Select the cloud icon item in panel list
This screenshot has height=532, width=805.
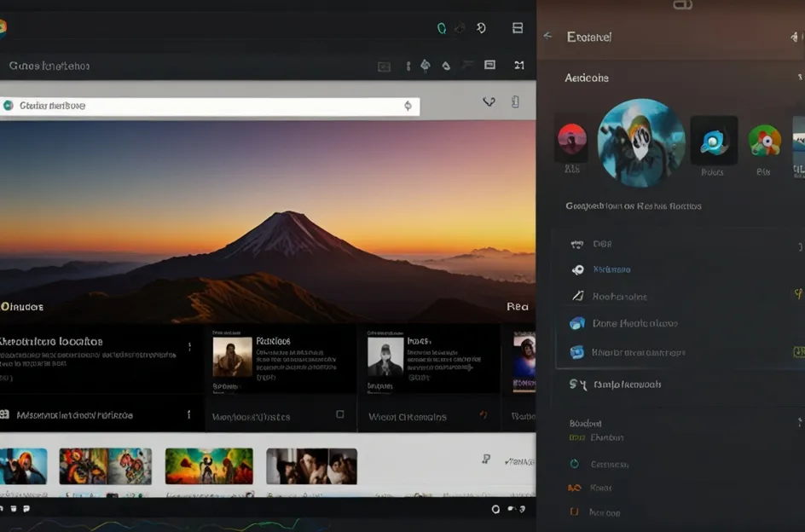point(623,324)
